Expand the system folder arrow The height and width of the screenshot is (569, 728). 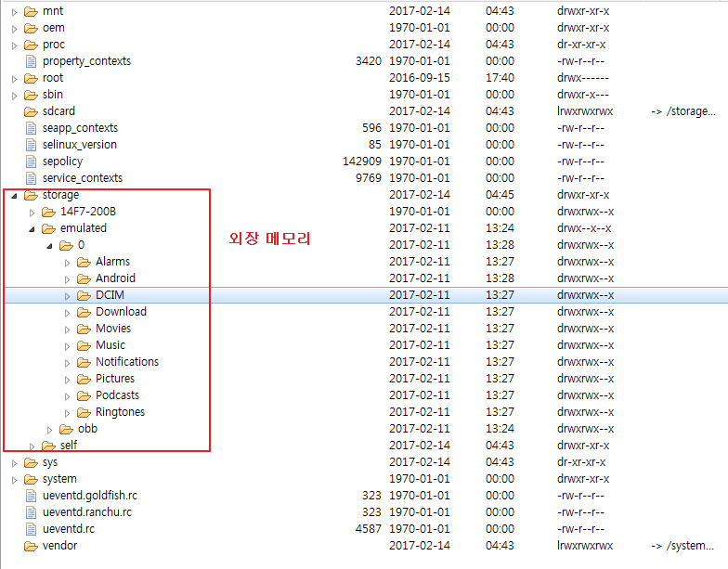click(15, 480)
